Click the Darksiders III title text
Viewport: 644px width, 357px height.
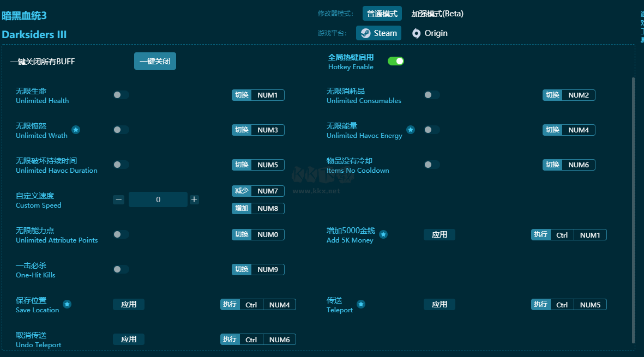coord(34,34)
